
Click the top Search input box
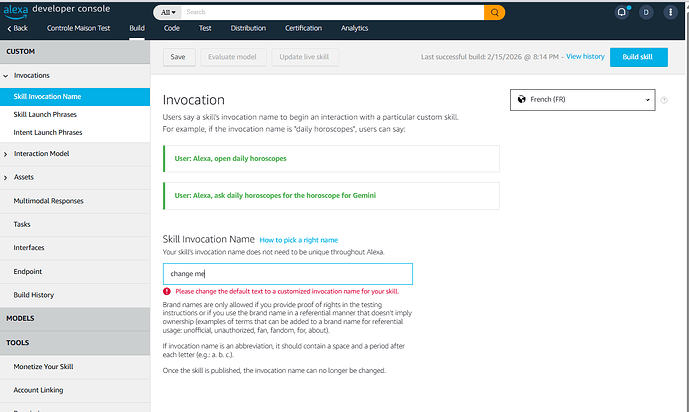coord(333,12)
